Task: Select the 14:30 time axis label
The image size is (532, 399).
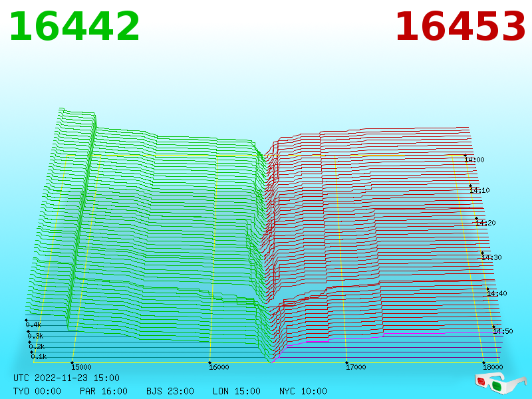Action: pos(491,257)
